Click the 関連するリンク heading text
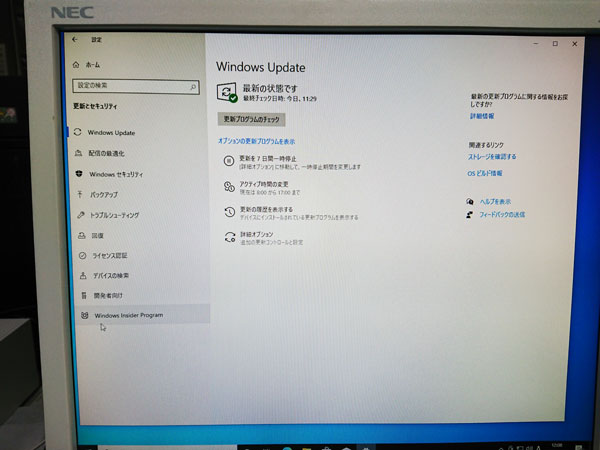600x450 pixels. point(486,145)
